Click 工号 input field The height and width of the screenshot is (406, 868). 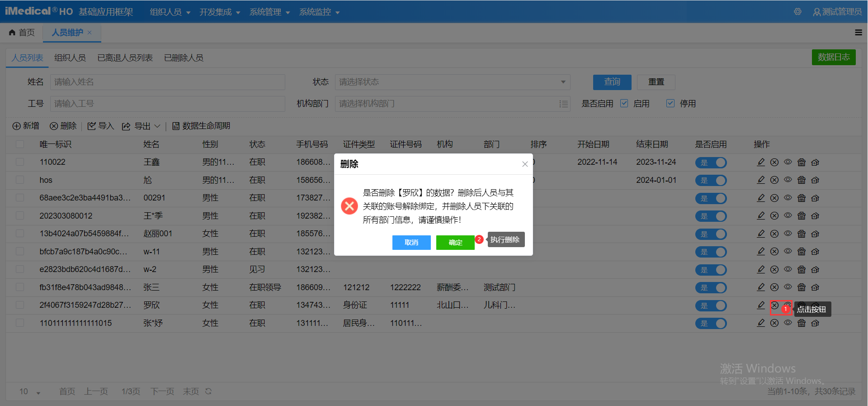click(168, 104)
